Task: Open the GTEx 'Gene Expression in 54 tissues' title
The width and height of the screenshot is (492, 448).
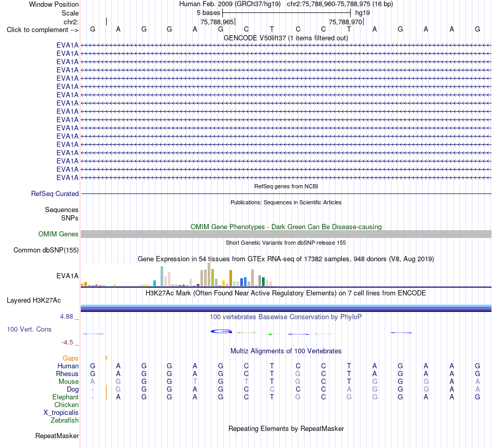Action: click(286, 259)
